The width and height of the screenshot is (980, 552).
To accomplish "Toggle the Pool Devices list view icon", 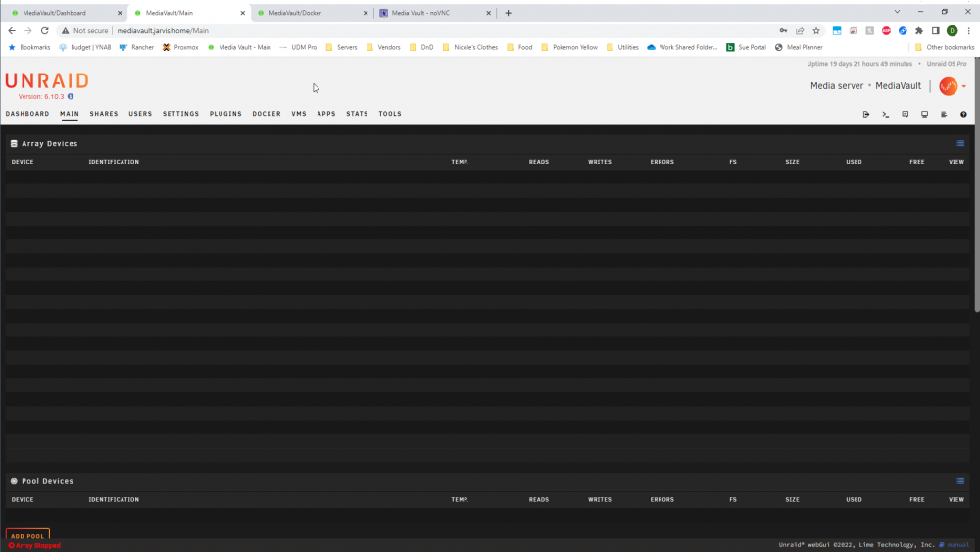I will point(960,481).
